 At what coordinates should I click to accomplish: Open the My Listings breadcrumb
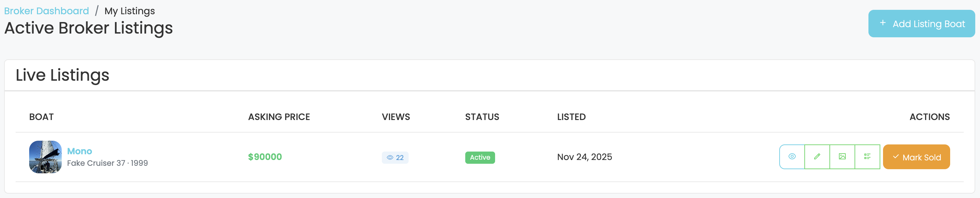point(129,11)
